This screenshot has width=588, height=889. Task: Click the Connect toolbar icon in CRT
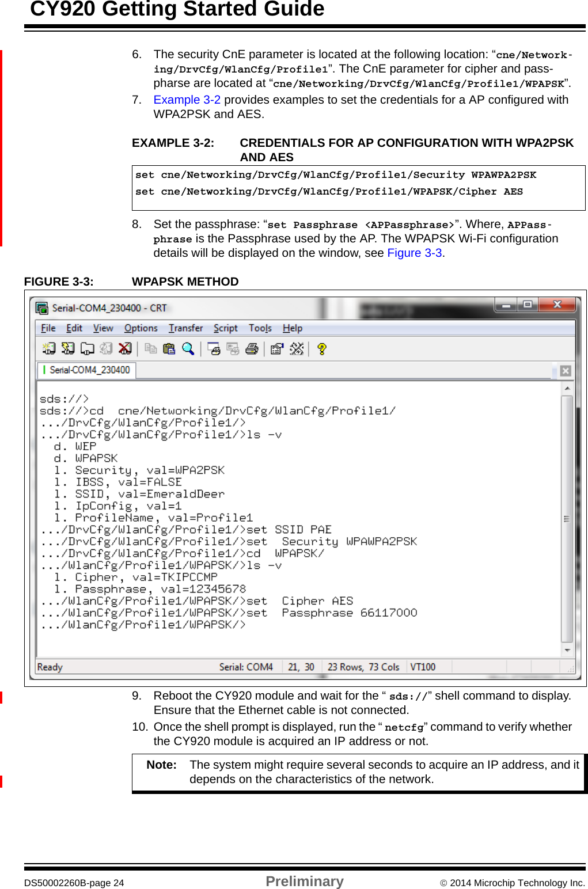pos(49,348)
